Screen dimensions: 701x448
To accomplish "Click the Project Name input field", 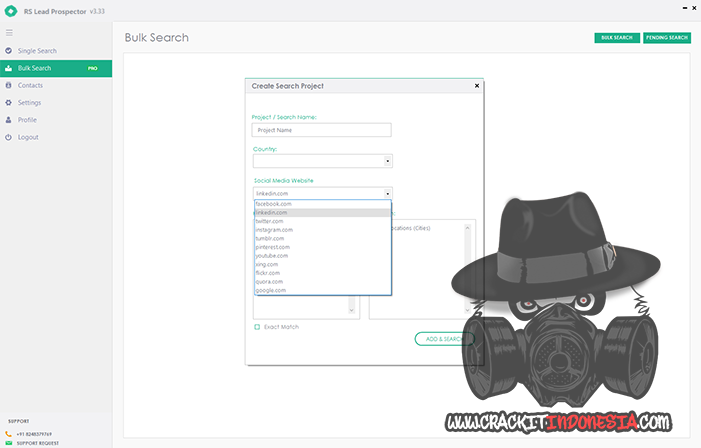I will pos(321,130).
